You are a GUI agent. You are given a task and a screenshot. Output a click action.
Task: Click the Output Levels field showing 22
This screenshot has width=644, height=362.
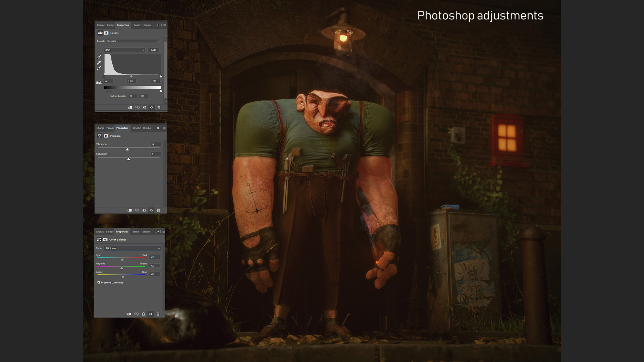pyautogui.click(x=133, y=96)
